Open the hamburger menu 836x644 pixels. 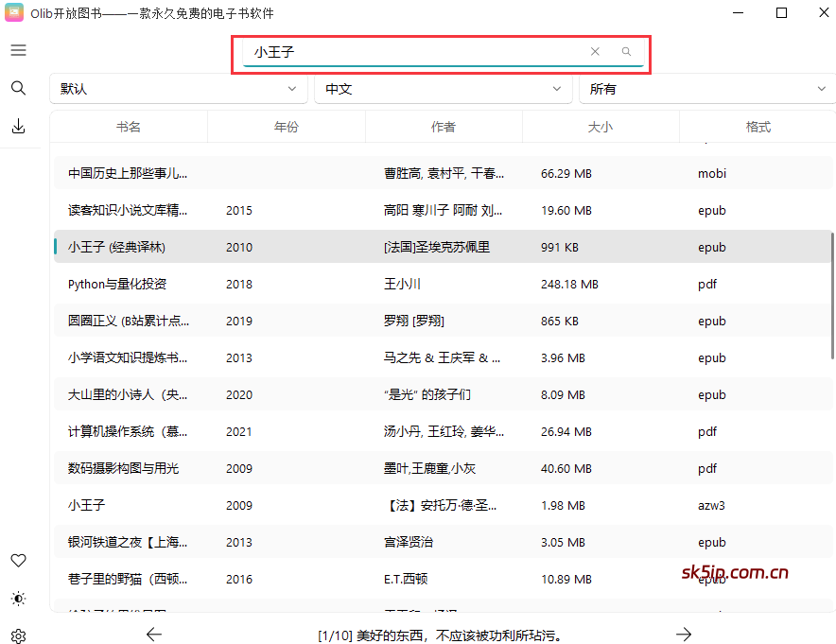[x=18, y=49]
